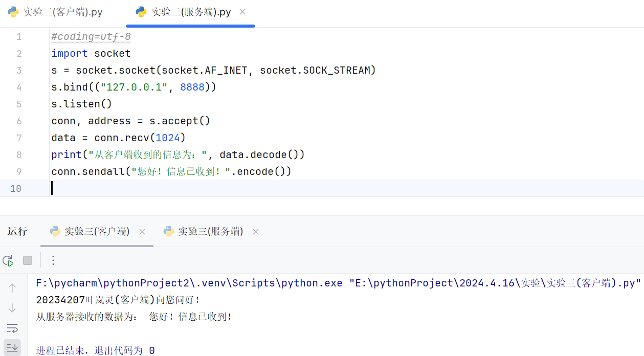Click the Python icon on 实验三(服务端) run tab
This screenshot has width=644, height=356.
[169, 232]
